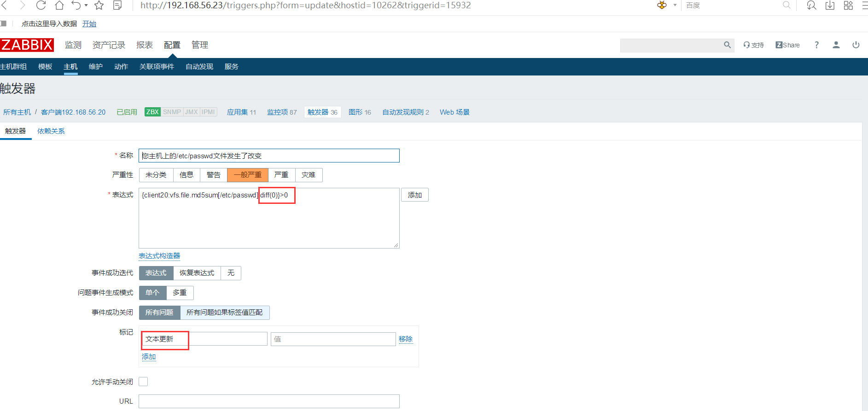Go to the browser home icon
This screenshot has width=868, height=411.
59,6
